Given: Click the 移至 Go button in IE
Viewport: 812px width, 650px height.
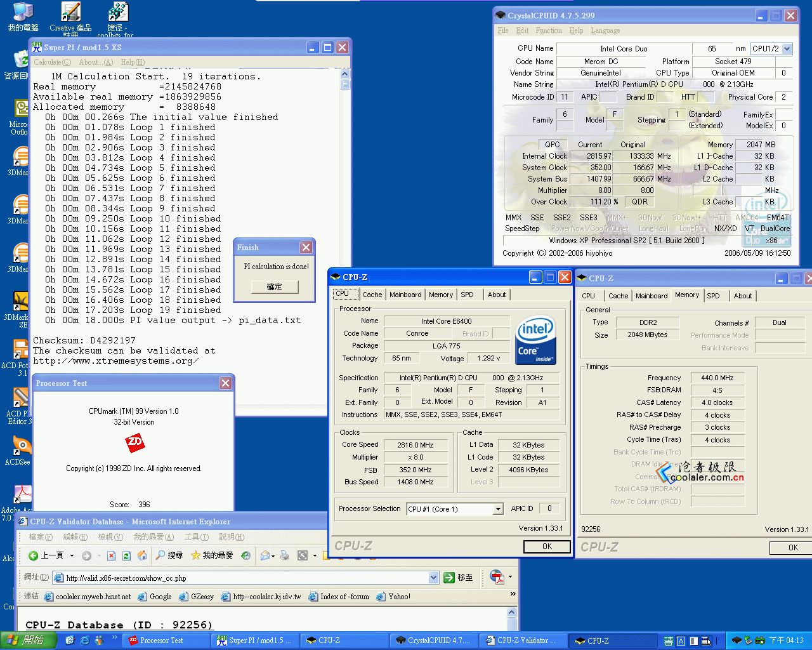Looking at the screenshot, I should (458, 577).
